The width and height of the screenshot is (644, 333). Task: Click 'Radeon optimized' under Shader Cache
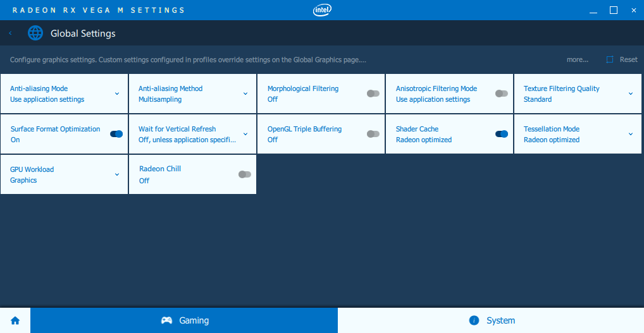(423, 140)
